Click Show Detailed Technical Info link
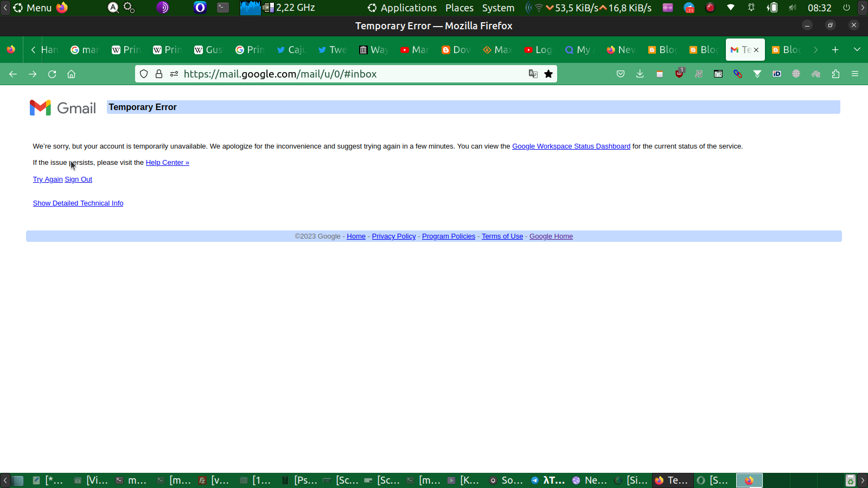The image size is (868, 488). tap(78, 203)
